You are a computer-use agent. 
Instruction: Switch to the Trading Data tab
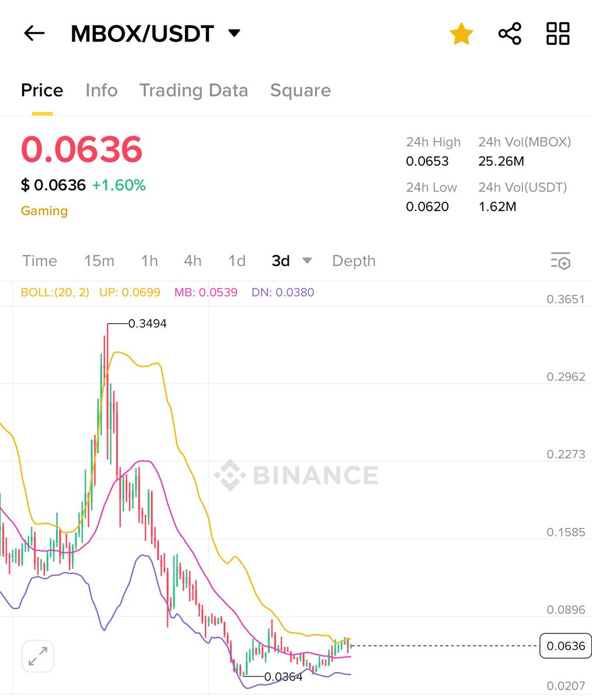point(194,90)
